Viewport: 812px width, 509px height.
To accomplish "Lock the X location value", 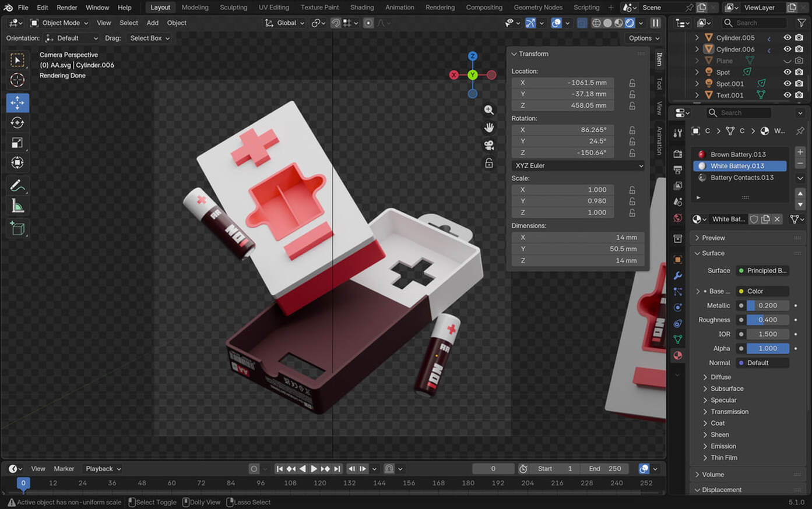I will click(632, 83).
